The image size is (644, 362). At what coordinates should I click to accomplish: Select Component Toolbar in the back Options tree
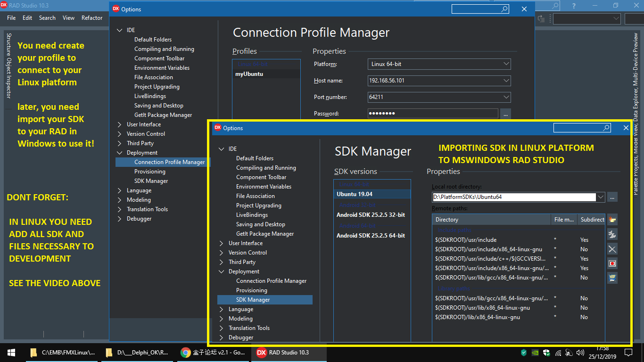(x=159, y=58)
